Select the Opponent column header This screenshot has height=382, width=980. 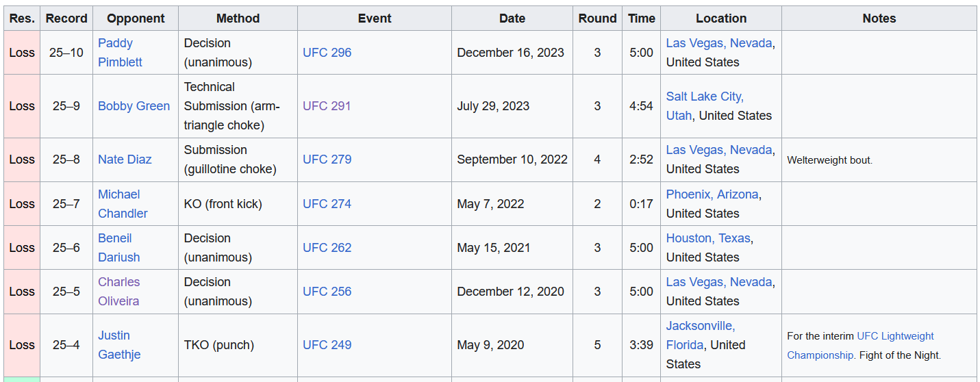pyautogui.click(x=136, y=18)
